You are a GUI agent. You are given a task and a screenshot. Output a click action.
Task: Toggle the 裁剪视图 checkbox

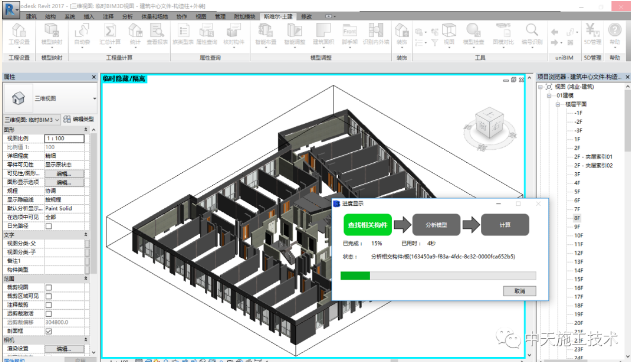49,287
